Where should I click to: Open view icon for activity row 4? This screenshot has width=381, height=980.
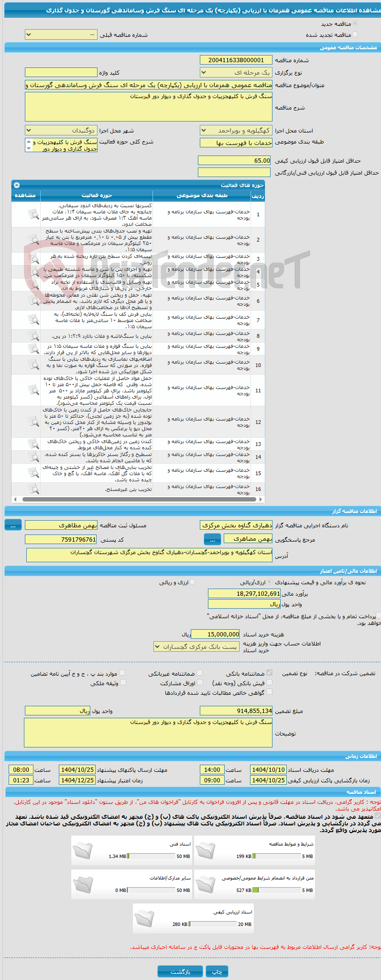tap(33, 272)
